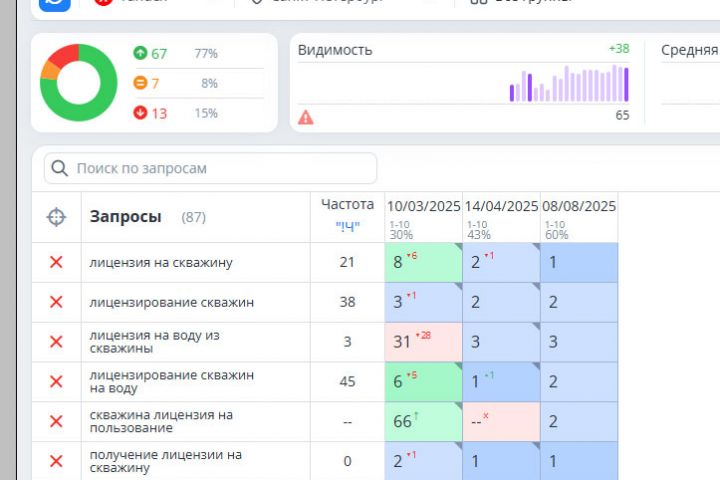Click the Видимость card title

[x=335, y=50]
